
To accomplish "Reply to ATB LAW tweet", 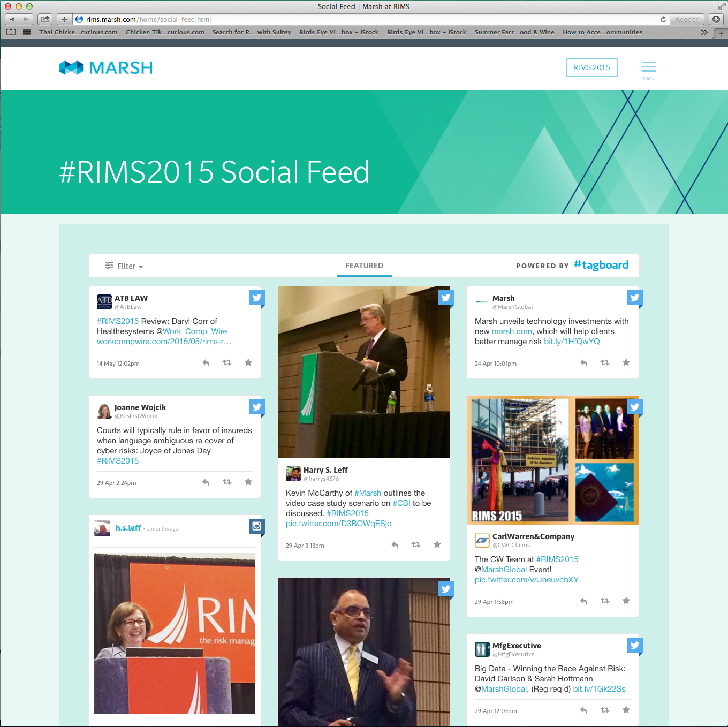I will click(206, 363).
